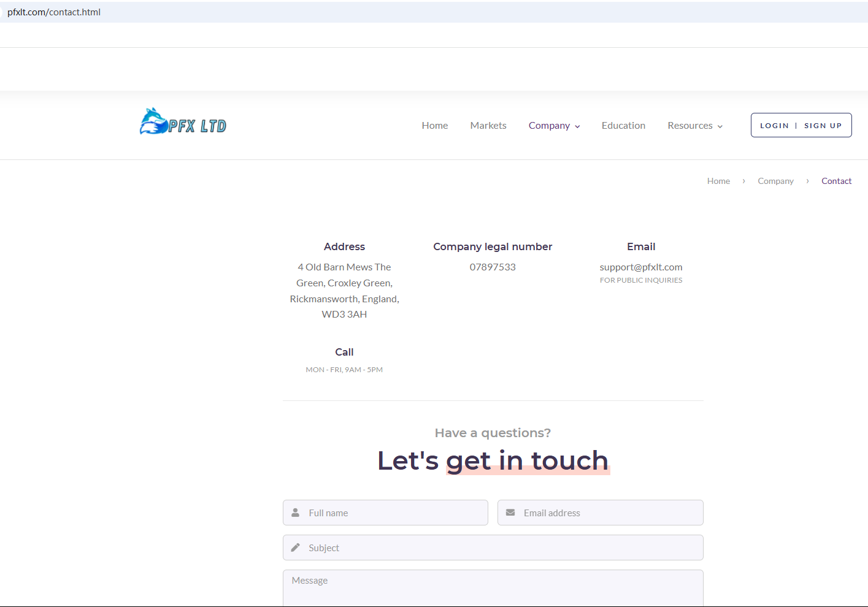Click the support@pfxlt.com email address

coord(641,267)
